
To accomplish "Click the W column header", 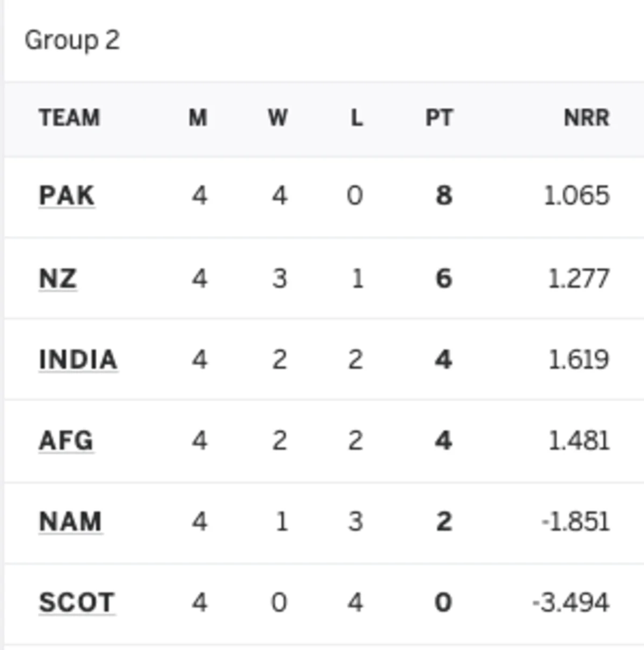I will tap(278, 117).
